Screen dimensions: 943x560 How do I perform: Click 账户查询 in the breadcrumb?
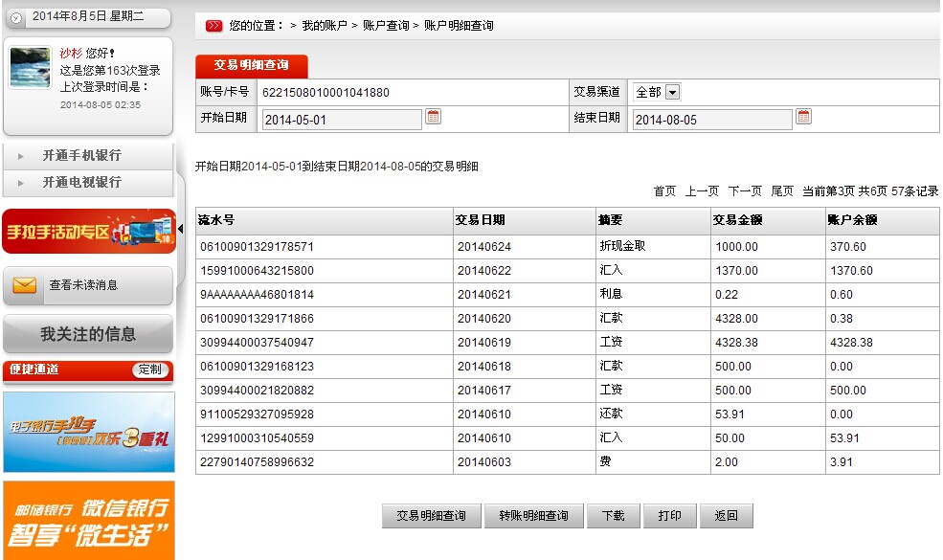[x=386, y=26]
